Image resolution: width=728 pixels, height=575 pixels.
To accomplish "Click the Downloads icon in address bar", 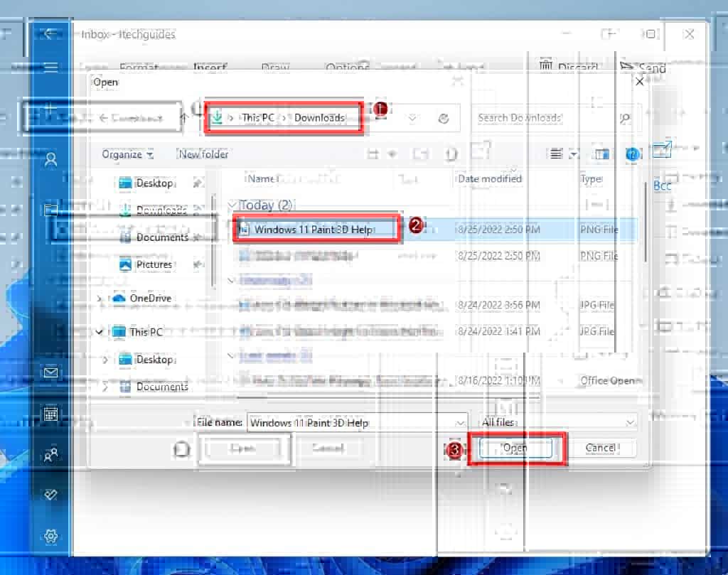I will click(x=217, y=118).
